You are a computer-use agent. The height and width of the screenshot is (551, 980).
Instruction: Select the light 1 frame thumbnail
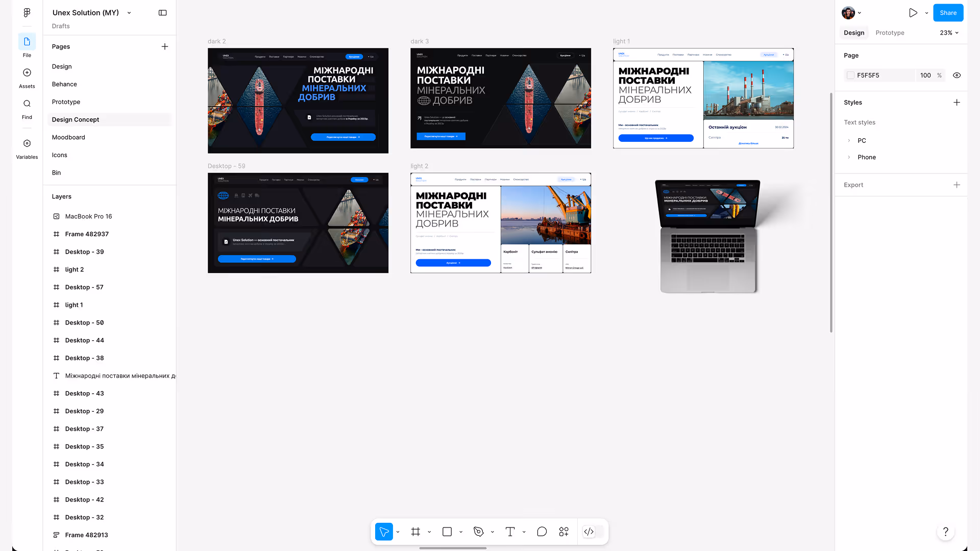coord(703,98)
